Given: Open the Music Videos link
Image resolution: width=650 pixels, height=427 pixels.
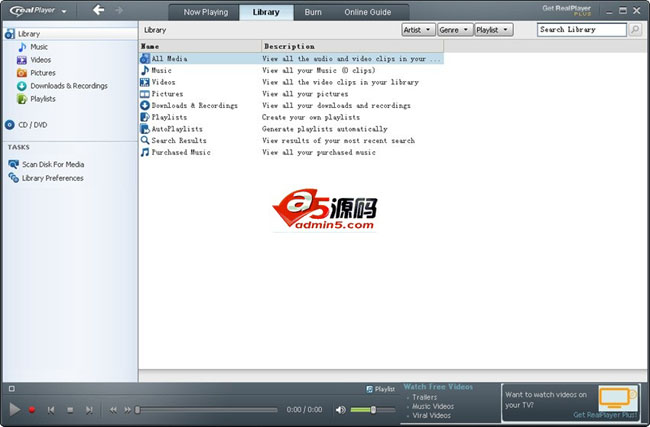Looking at the screenshot, I should (x=433, y=406).
